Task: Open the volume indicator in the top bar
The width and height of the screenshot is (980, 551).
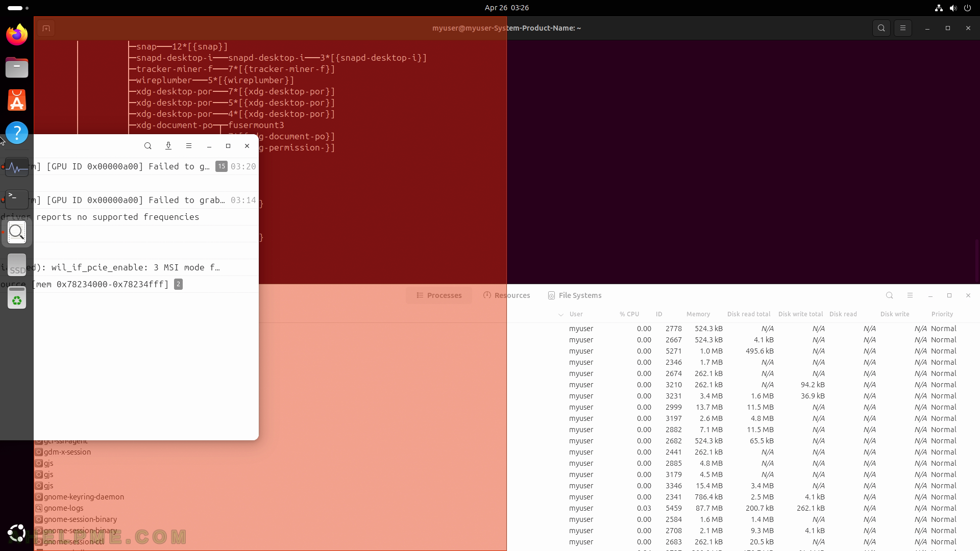Action: coord(953,8)
